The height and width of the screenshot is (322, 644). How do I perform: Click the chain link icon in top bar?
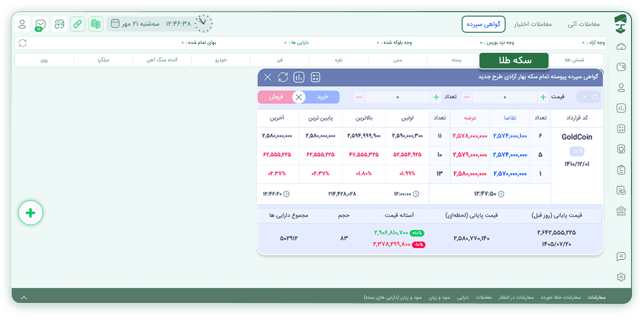pos(78,24)
